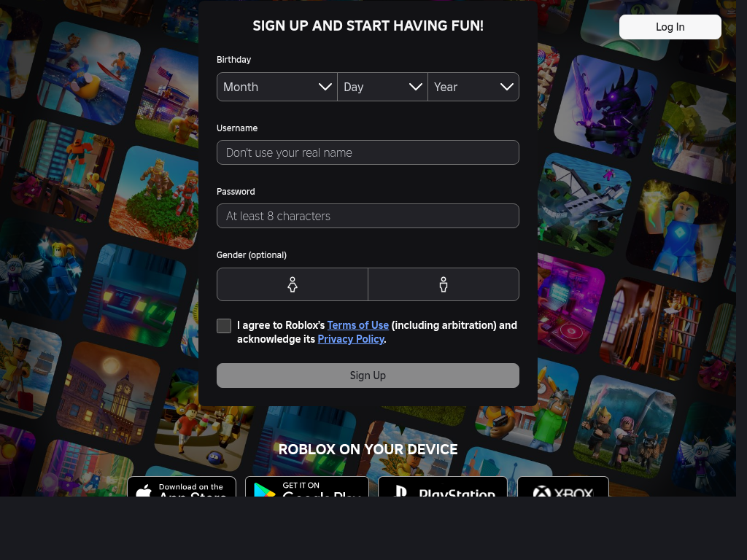
Task: Agree to Terms of Use checkbox
Action: coord(224,326)
